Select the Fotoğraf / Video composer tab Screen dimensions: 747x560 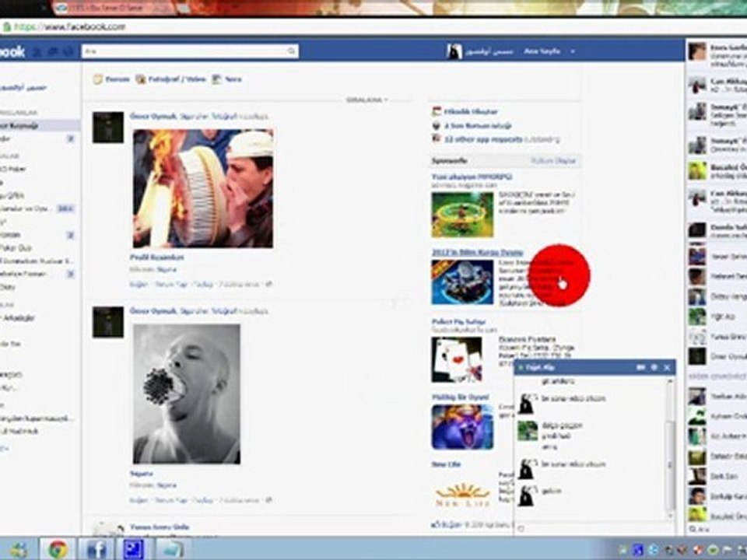[170, 79]
